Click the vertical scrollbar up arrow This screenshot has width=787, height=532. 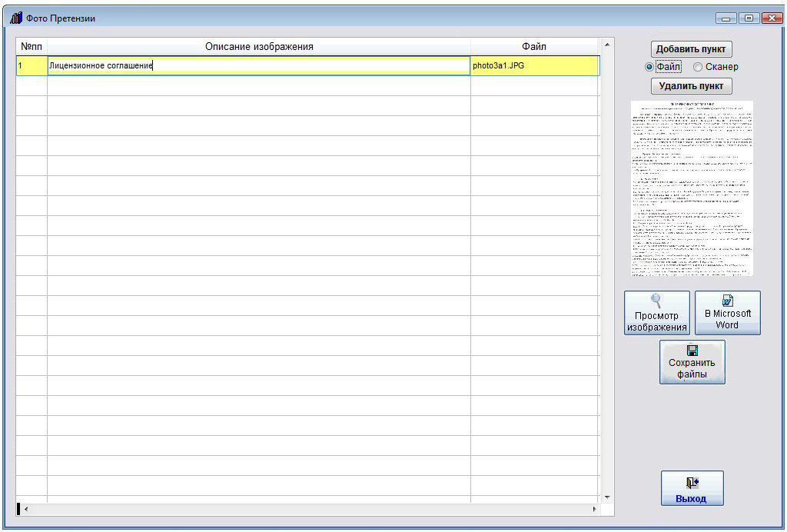coord(607,45)
